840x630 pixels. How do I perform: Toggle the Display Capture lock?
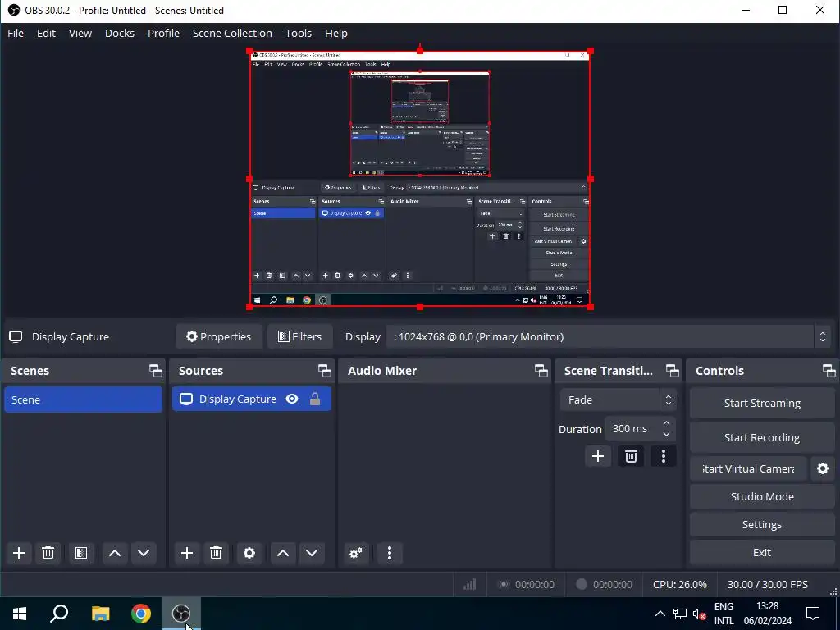click(315, 399)
